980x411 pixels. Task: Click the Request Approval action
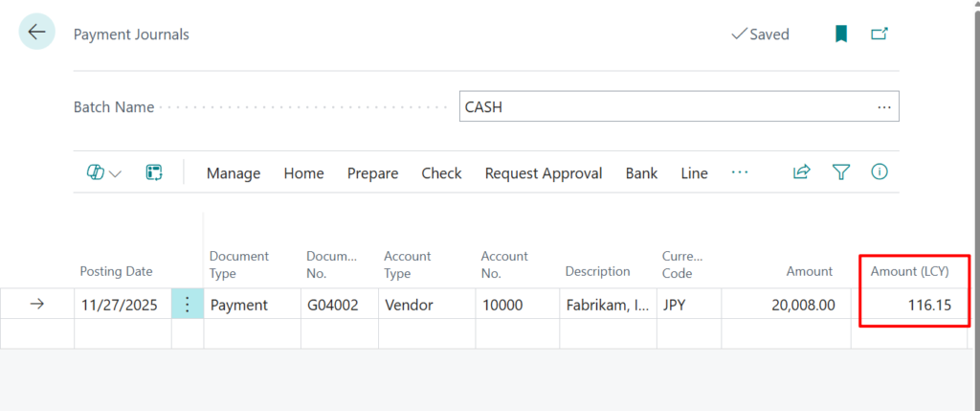click(x=543, y=173)
